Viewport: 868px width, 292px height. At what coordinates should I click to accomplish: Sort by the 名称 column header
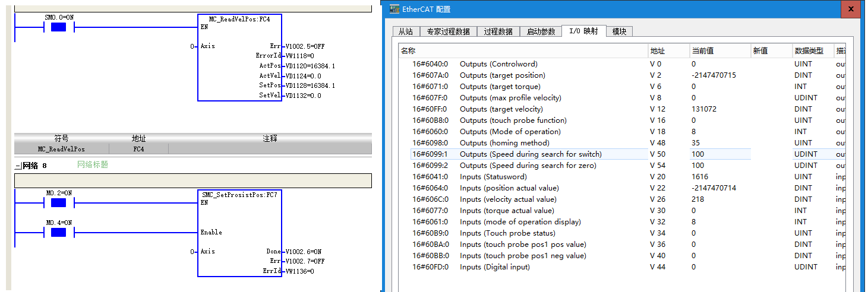pos(523,51)
